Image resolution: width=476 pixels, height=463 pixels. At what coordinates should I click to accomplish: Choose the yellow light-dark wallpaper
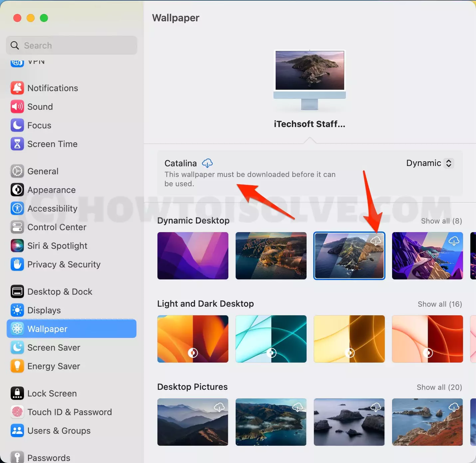tap(349, 339)
